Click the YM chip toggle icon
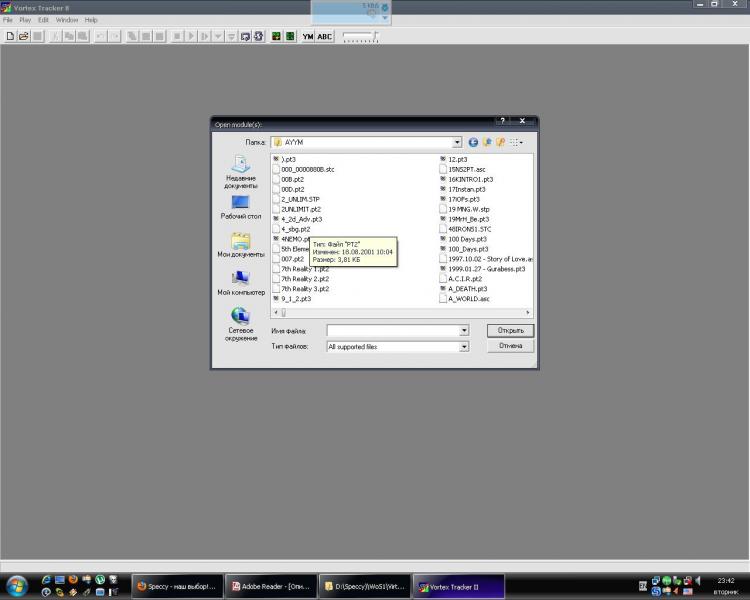This screenshot has width=750, height=600. [308, 36]
